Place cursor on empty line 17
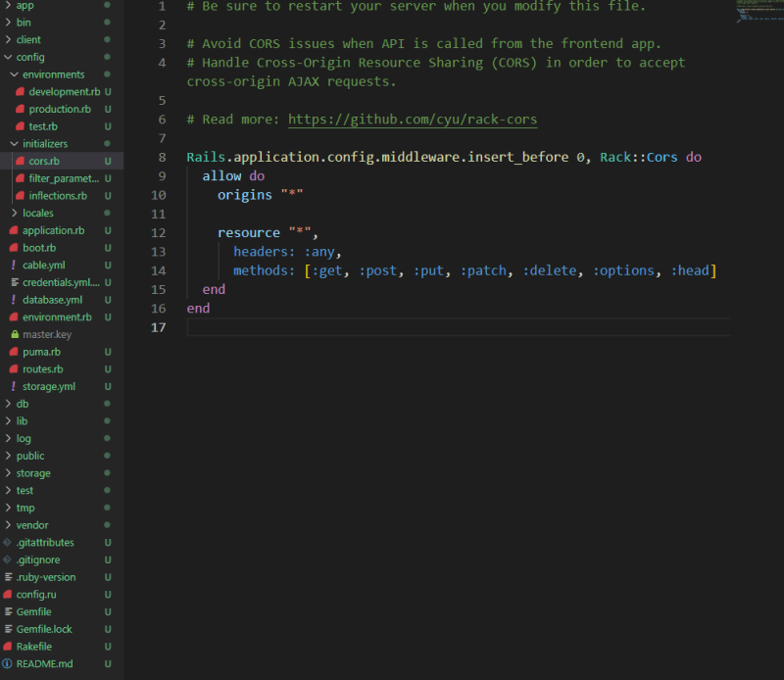This screenshot has width=784, height=680. tap(458, 327)
